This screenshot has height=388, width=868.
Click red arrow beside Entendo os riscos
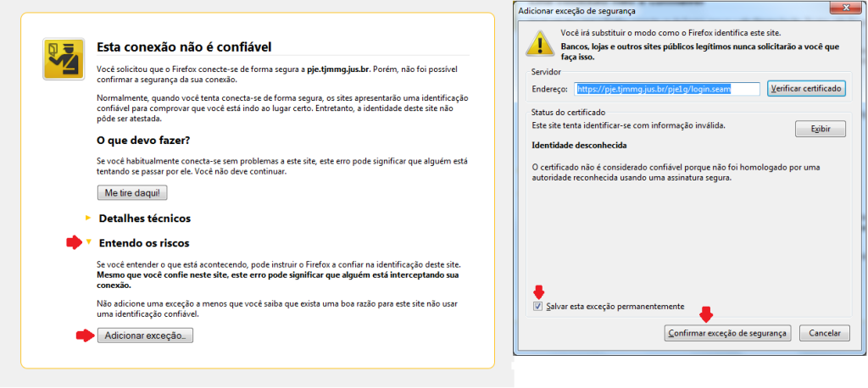click(74, 242)
